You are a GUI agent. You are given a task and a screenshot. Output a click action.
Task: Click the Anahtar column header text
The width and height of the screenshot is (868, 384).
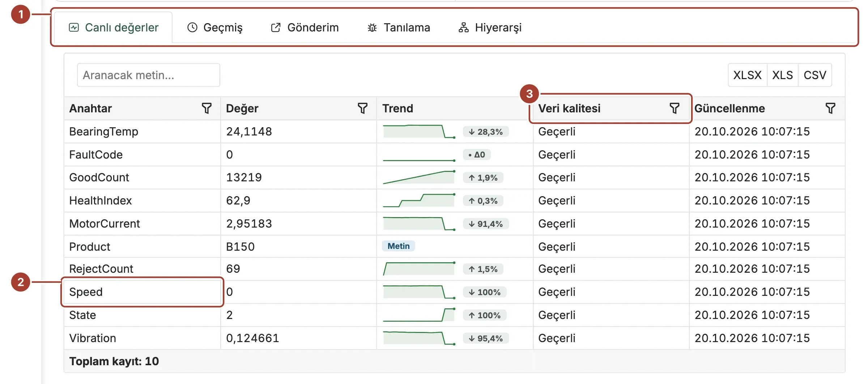(x=90, y=108)
